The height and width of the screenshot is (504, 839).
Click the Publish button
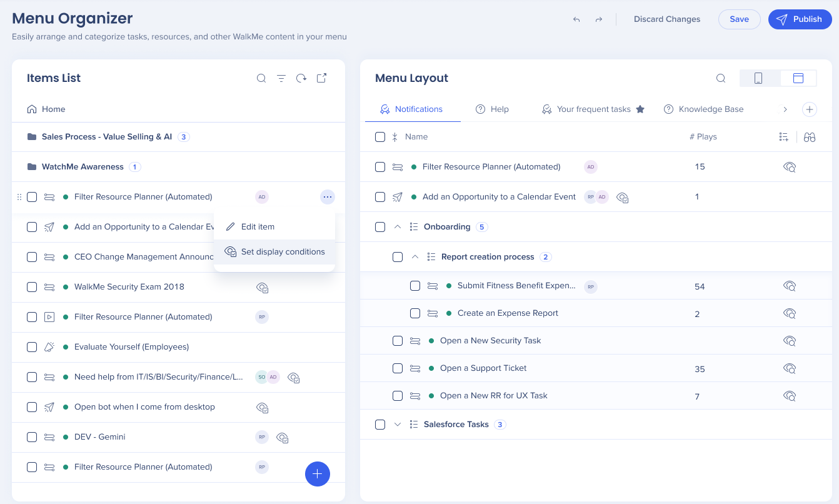coord(800,19)
